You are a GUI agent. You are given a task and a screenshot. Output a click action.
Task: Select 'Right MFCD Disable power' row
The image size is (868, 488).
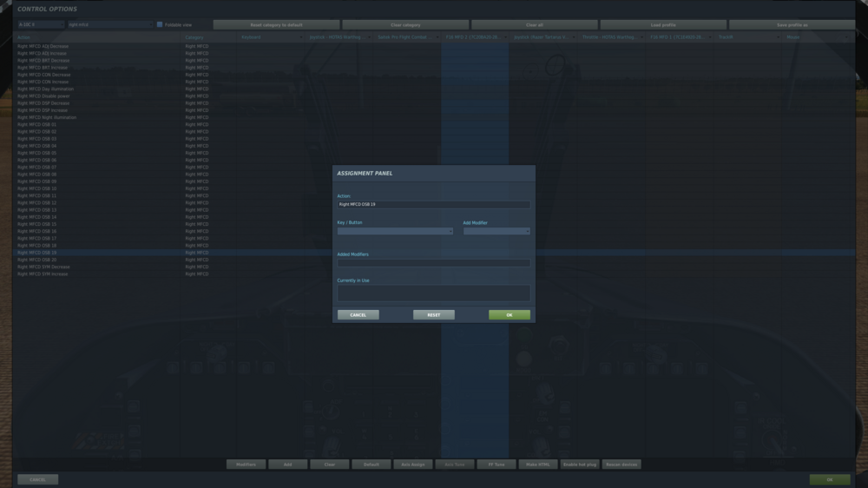434,96
